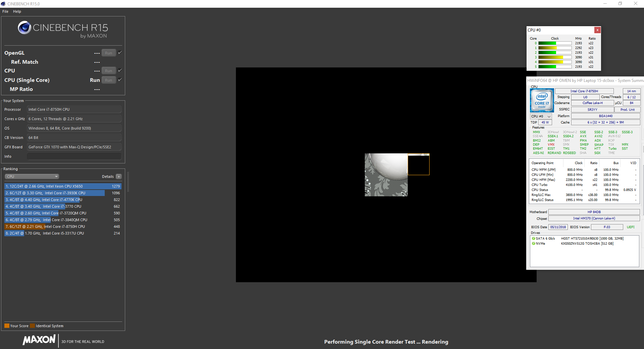Select ranking row Intel Core i7-4770K CPU

[63, 200]
